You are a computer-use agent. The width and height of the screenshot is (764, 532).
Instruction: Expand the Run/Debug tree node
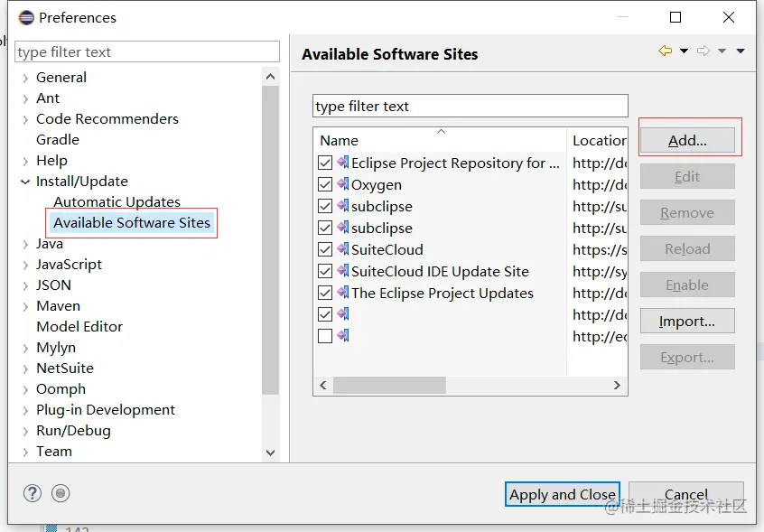coord(25,431)
